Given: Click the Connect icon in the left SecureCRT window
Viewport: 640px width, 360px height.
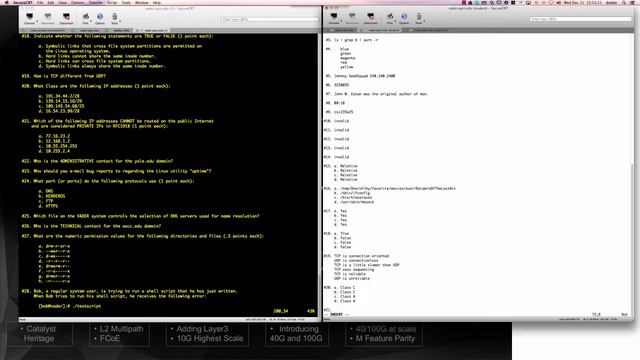Looking at the screenshot, I should pos(29,17).
